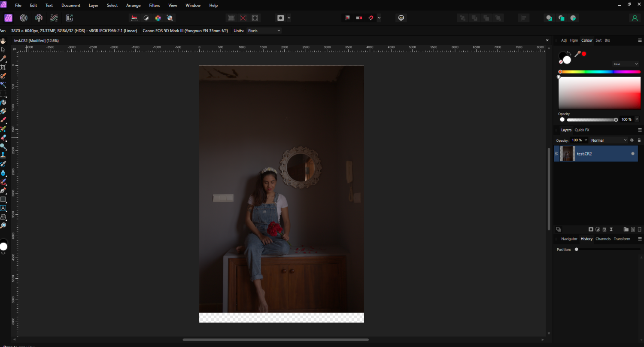Select the Dodge Brush tool
This screenshot has width=644, height=347.
[x=3, y=146]
